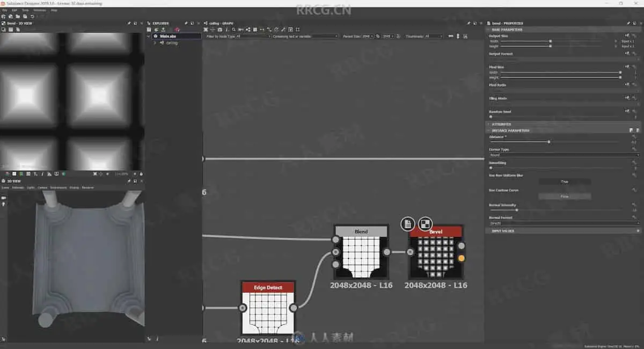Expand the ceiling graph tree arrow
The width and height of the screenshot is (644, 349).
pyautogui.click(x=155, y=42)
